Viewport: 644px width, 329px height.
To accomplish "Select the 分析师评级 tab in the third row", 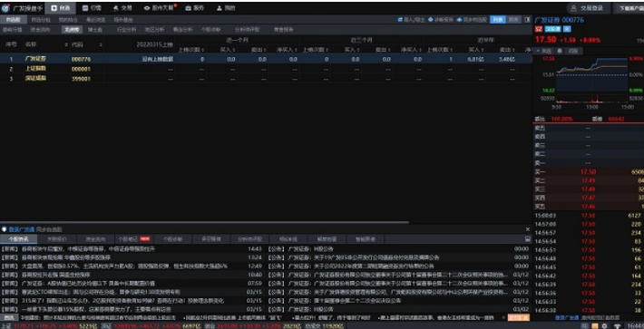I will tap(247, 30).
